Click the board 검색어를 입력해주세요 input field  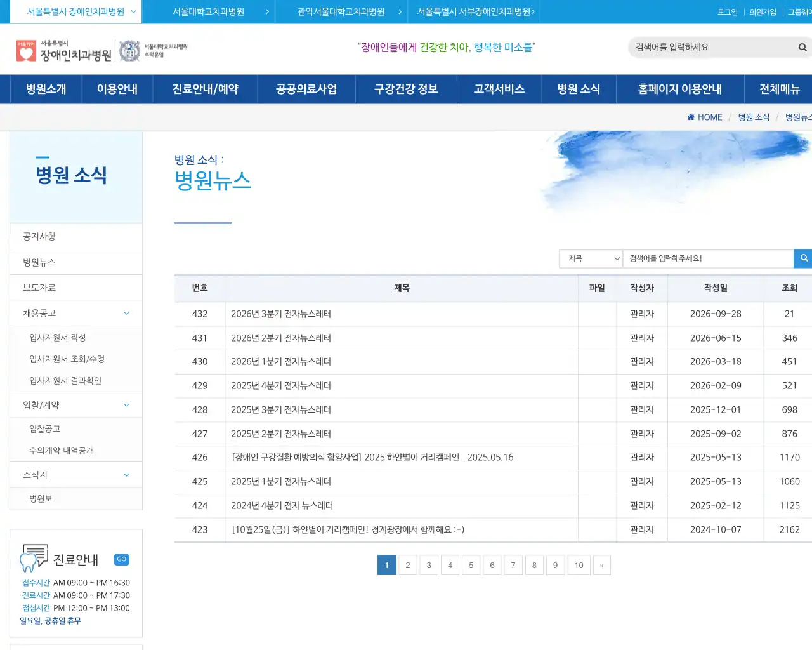point(708,258)
